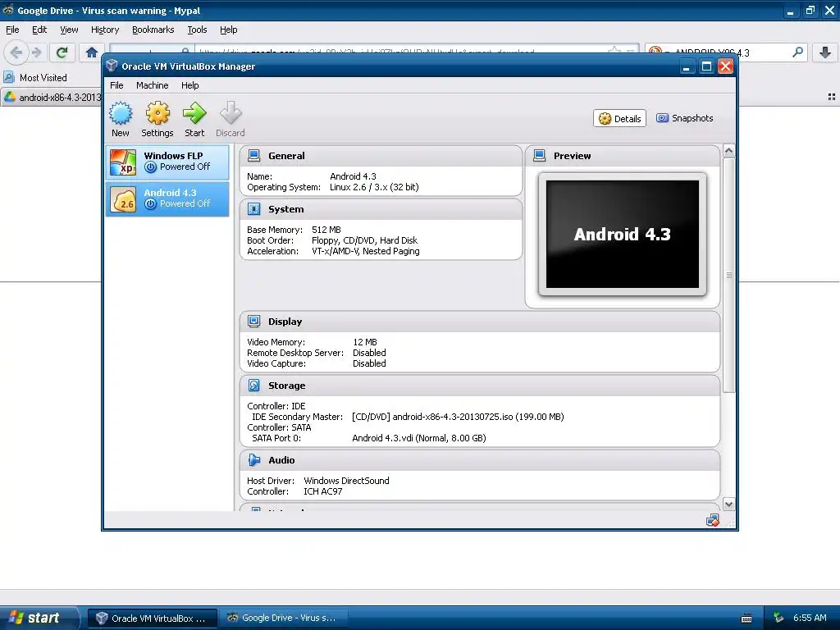
Task: Click the Android 4.3 Linux 2.6 icon
Action: click(x=123, y=199)
